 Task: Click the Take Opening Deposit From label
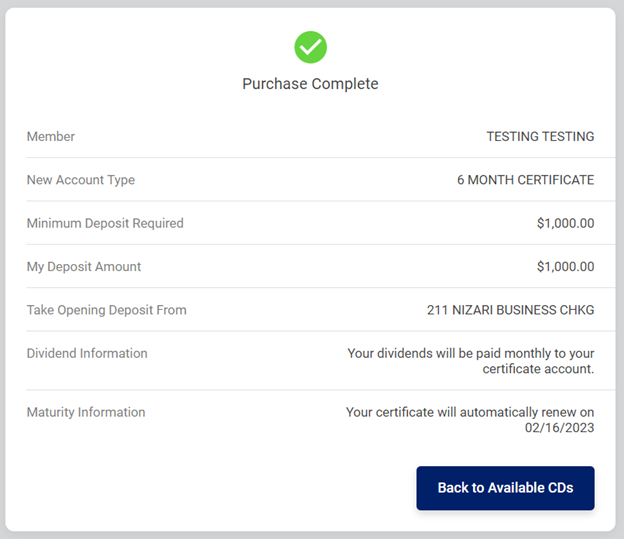click(x=107, y=310)
